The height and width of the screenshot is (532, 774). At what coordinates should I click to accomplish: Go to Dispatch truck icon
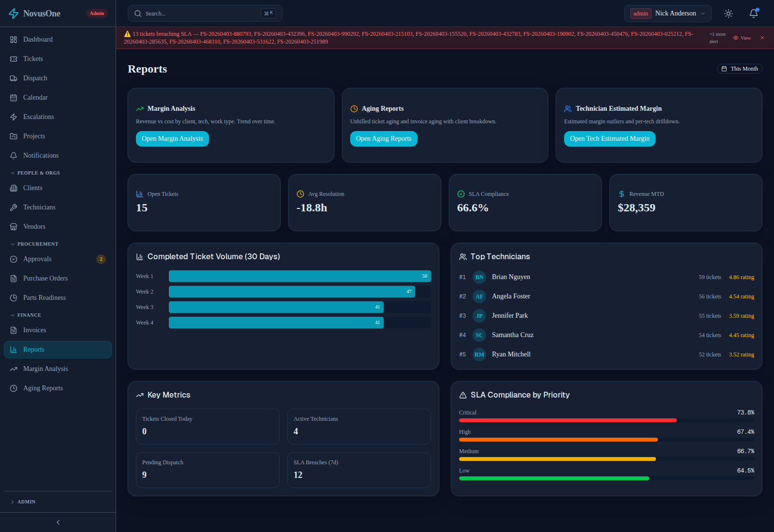(x=14, y=78)
